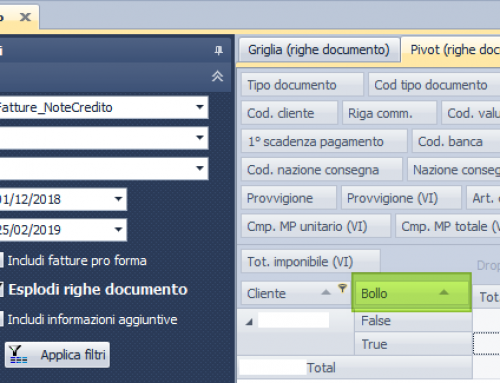500x383 pixels.
Task: Click the filter funnel icon on Applica filtri
Action: click(17, 354)
